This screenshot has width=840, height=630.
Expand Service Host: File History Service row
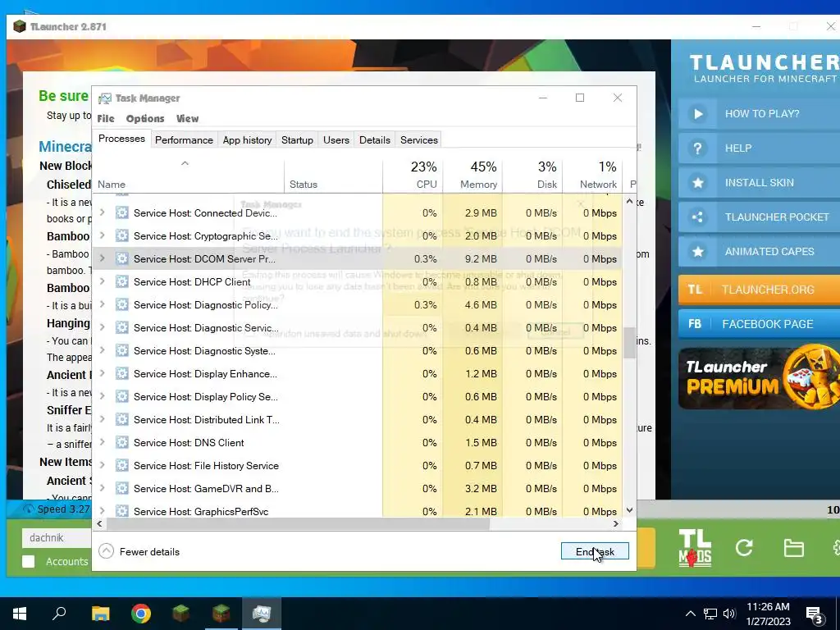click(x=102, y=466)
